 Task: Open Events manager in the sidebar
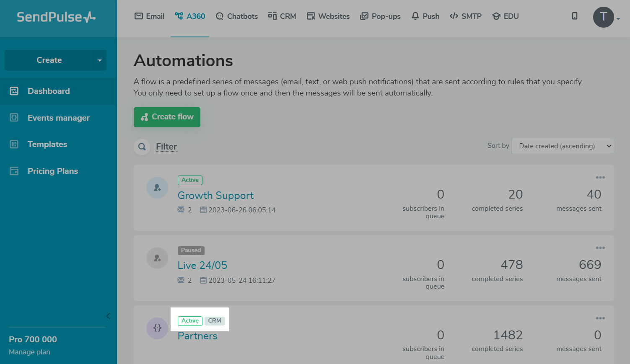59,118
